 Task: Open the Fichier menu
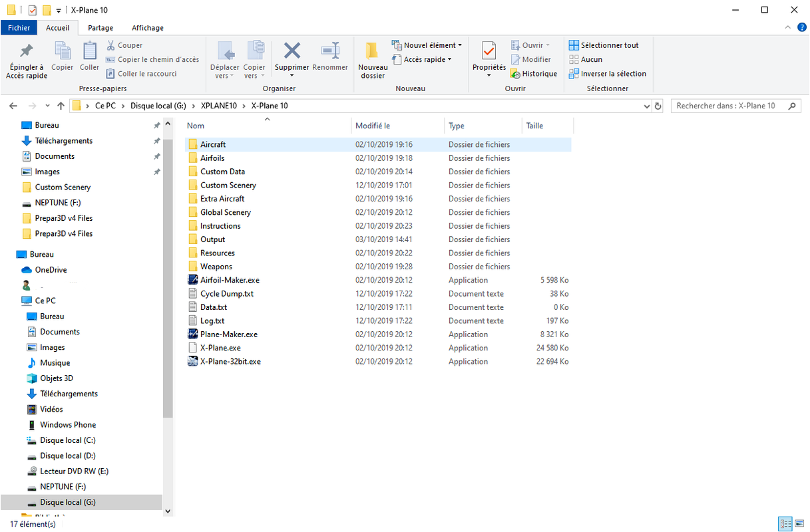tap(19, 28)
